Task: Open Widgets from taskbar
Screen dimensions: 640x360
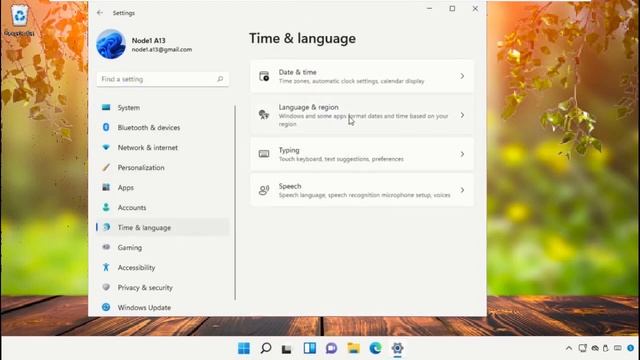Action: pyautogui.click(x=310, y=348)
